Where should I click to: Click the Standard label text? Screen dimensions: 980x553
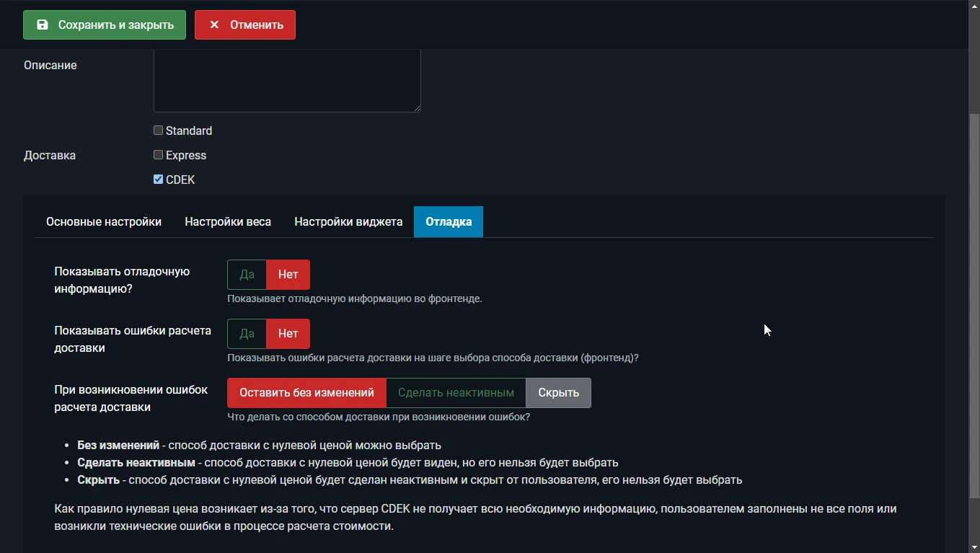[x=189, y=130]
